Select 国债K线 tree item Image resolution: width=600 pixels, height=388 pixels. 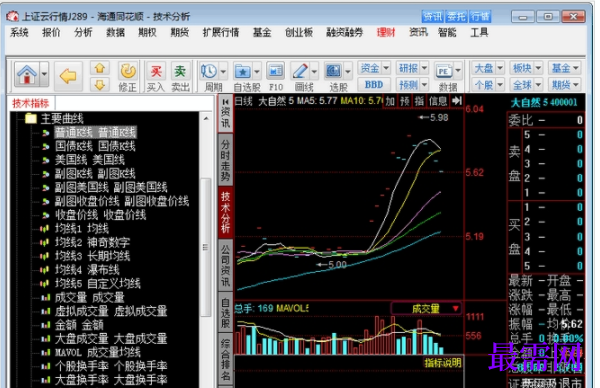(95, 146)
